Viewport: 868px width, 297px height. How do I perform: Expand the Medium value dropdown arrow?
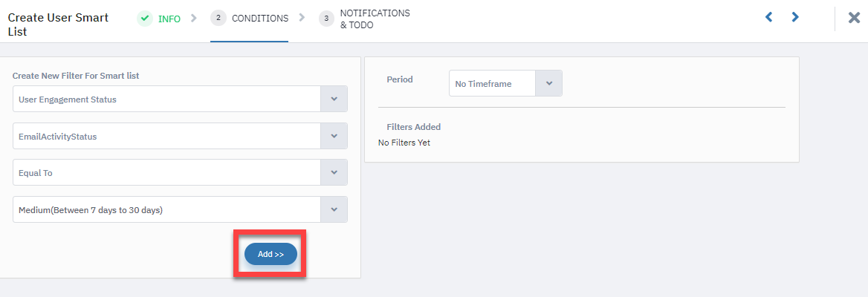pos(334,209)
